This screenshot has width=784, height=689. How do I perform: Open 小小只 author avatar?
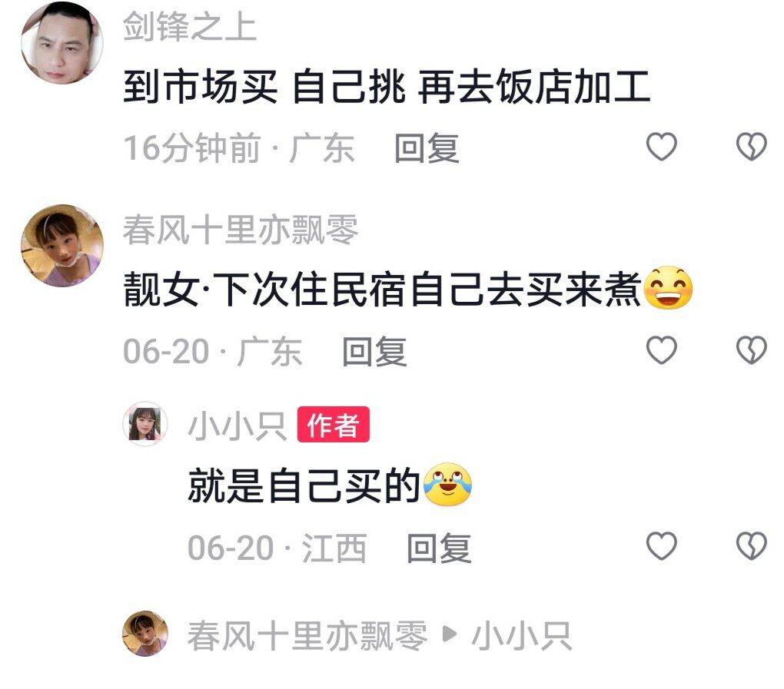(145, 424)
